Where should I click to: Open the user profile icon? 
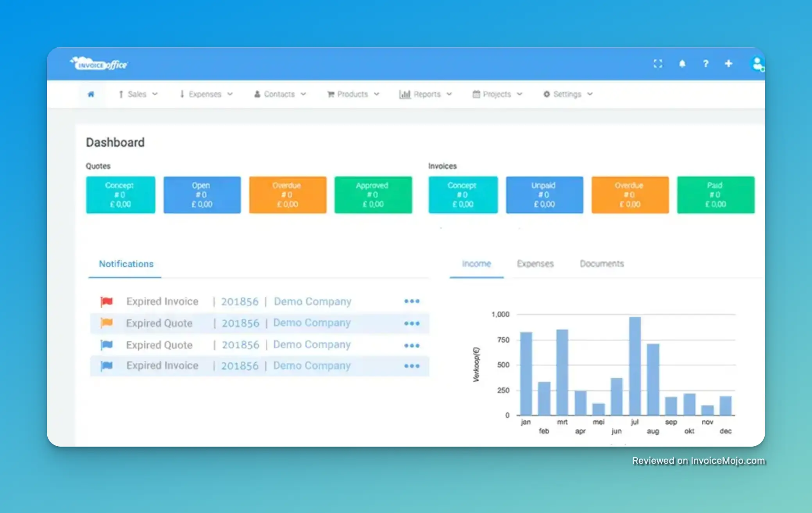(757, 63)
